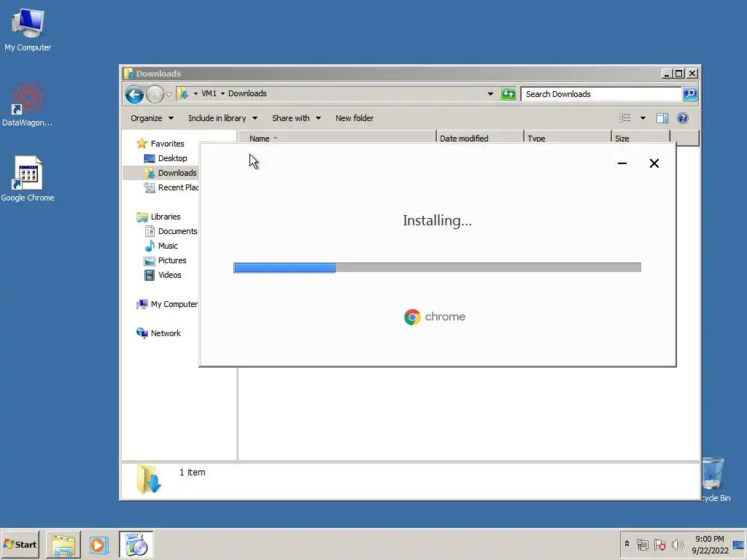
Task: Click the search magnifier button
Action: tap(690, 94)
